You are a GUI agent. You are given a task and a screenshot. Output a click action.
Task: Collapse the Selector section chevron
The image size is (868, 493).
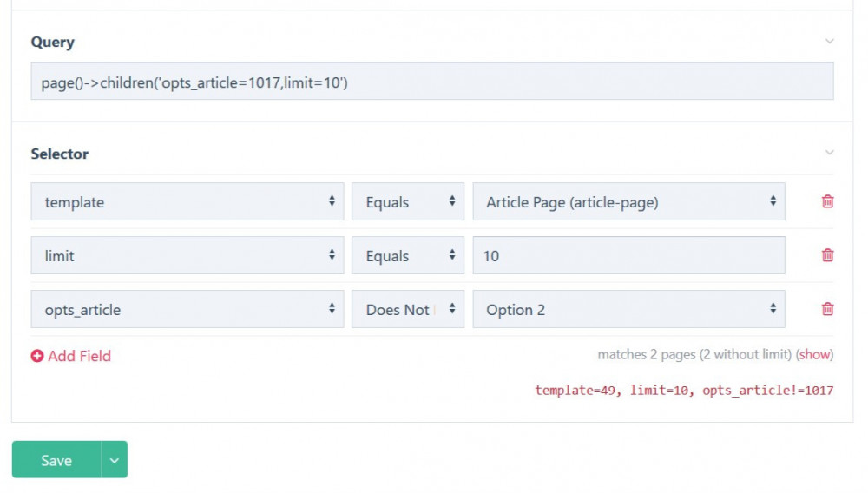click(829, 153)
